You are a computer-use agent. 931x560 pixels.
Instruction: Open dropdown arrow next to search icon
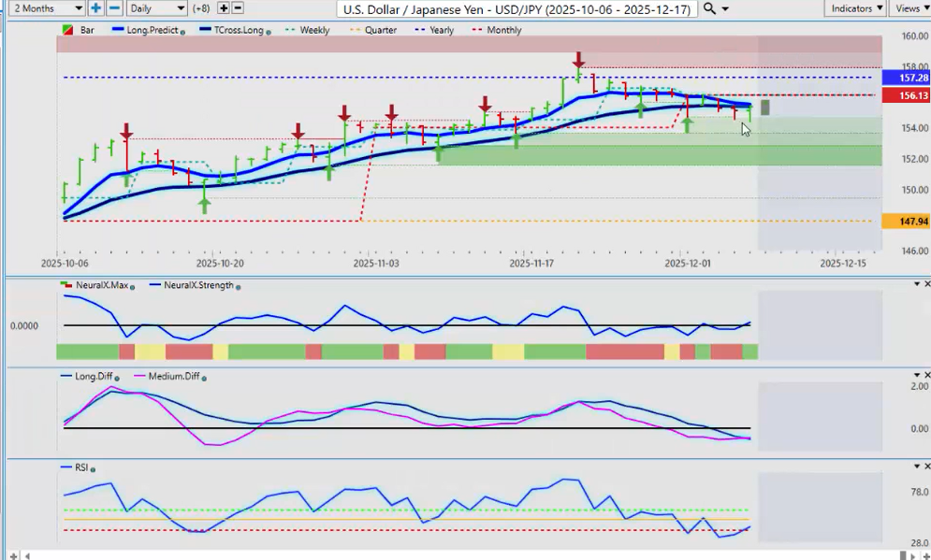(x=726, y=8)
